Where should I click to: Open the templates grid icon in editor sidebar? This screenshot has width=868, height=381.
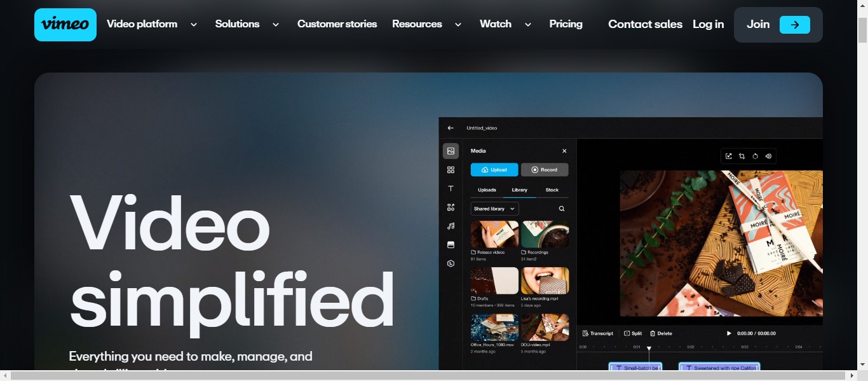tap(451, 170)
